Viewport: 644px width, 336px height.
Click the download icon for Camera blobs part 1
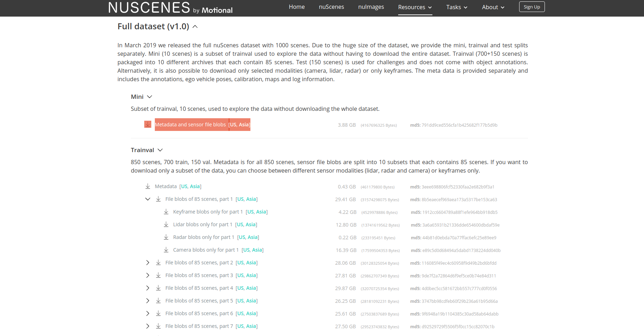tap(166, 250)
